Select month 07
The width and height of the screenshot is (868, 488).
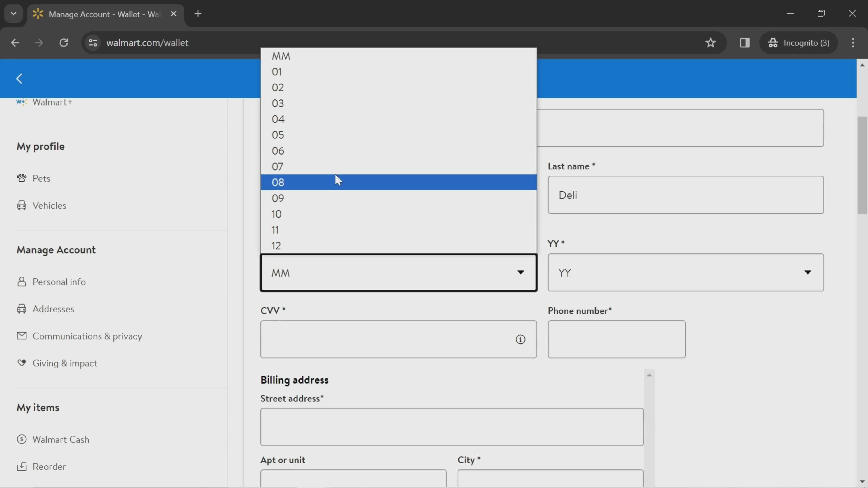pos(399,166)
